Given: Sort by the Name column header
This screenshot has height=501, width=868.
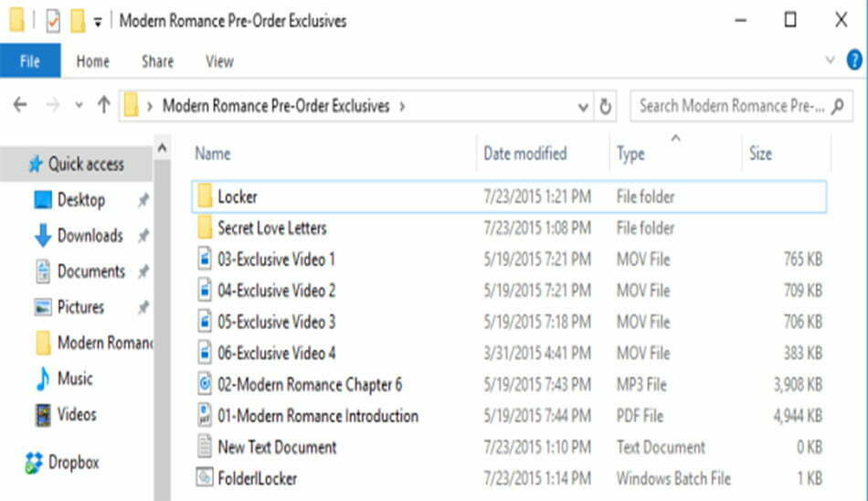Looking at the screenshot, I should (212, 154).
